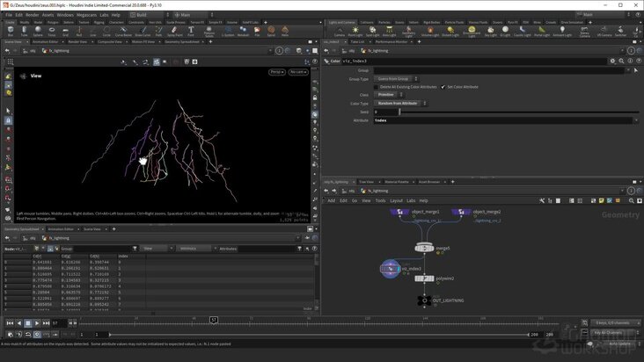Open the Class Primitive dropdown
Image resolution: width=644 pixels, height=362 pixels.
click(389, 95)
